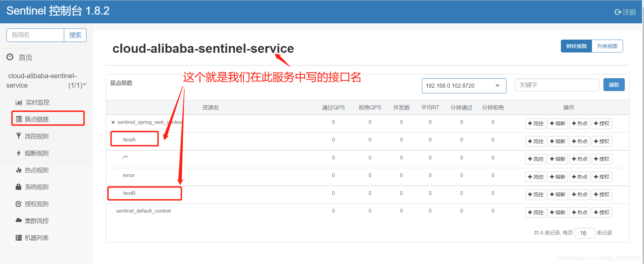The image size is (644, 264).
Task: Add 流控 rule for /testA
Action: coord(535,141)
